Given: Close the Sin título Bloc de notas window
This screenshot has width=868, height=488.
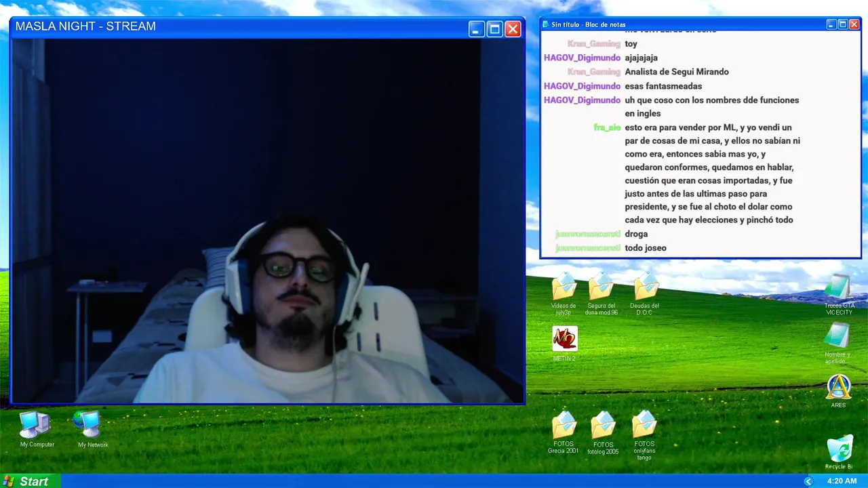Looking at the screenshot, I should tap(854, 24).
